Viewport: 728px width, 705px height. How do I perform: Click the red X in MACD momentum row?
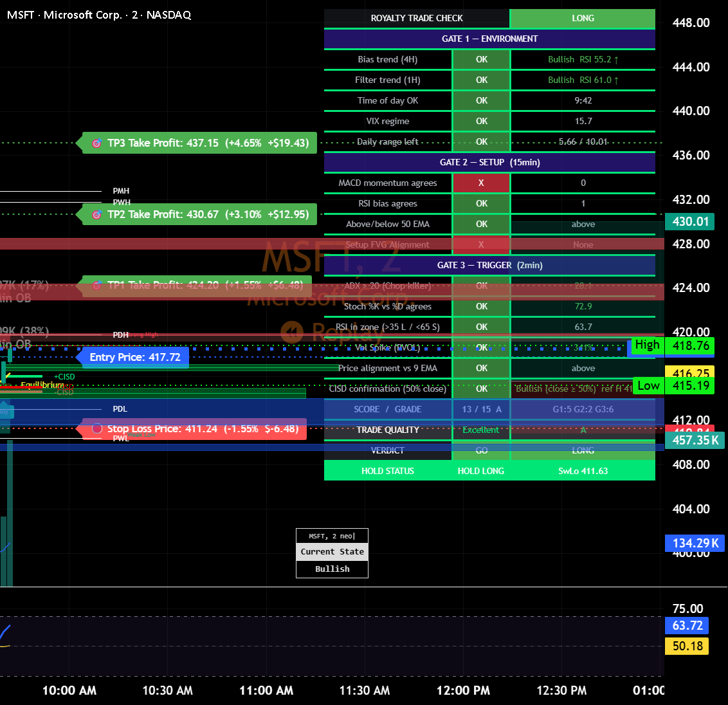coord(481,183)
